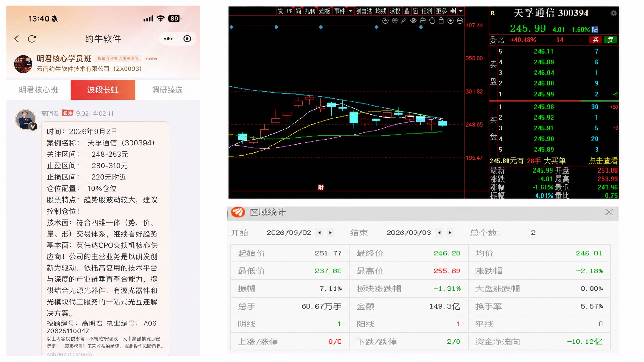
Task: Toggle 除权 adjustment setting
Action: click(x=395, y=11)
